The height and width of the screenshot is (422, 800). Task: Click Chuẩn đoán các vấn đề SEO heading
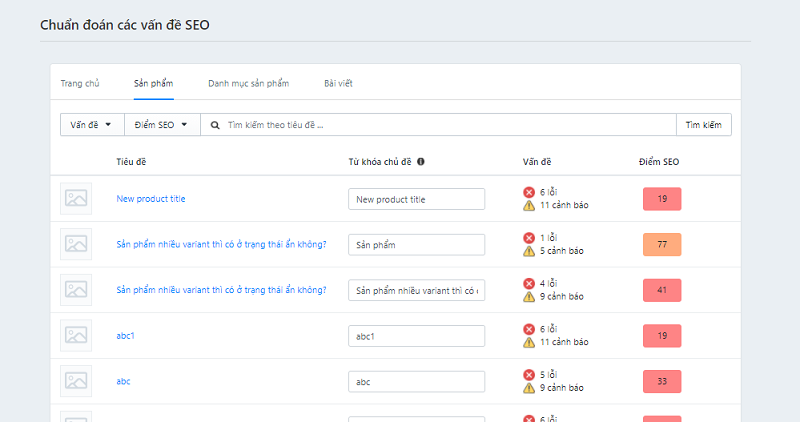[125, 25]
